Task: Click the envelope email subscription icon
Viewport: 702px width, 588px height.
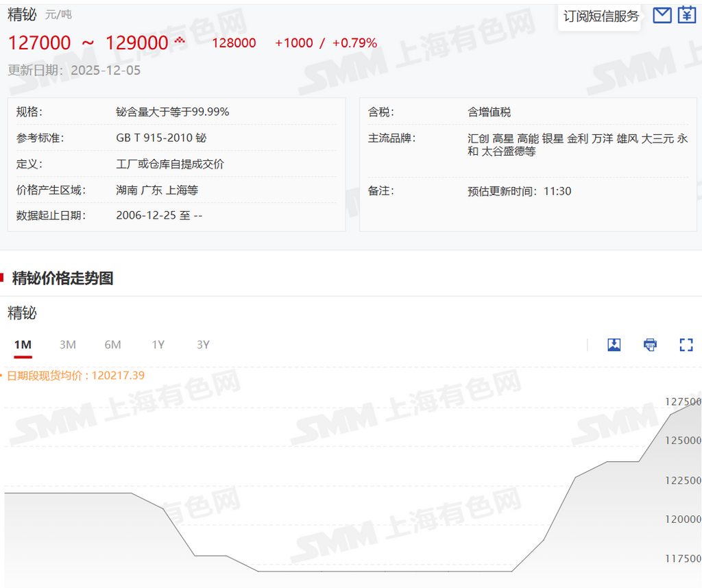Action: tap(662, 15)
